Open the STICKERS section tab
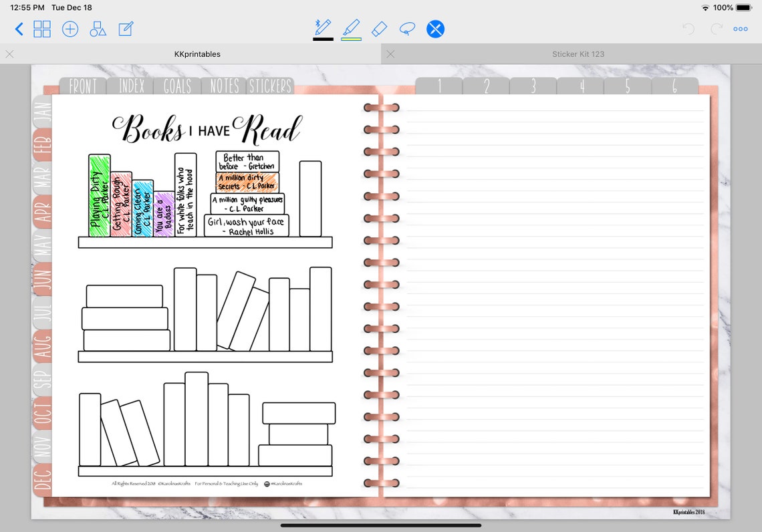 271,86
